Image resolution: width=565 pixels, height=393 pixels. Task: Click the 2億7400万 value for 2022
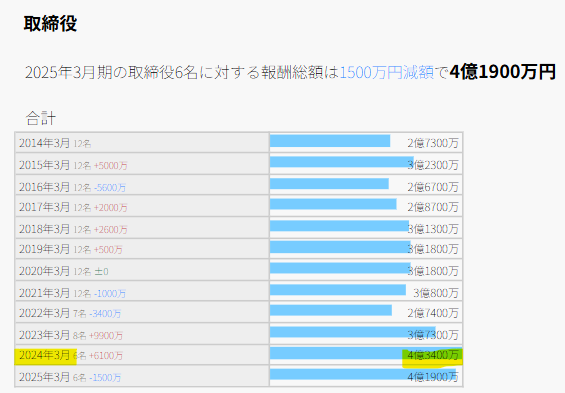coord(433,313)
